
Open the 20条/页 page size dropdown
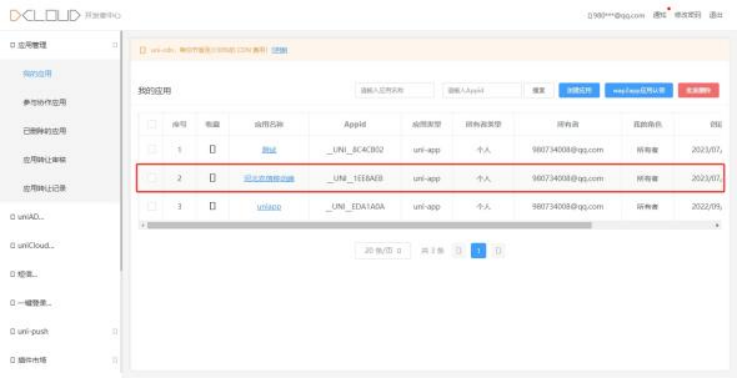383,251
